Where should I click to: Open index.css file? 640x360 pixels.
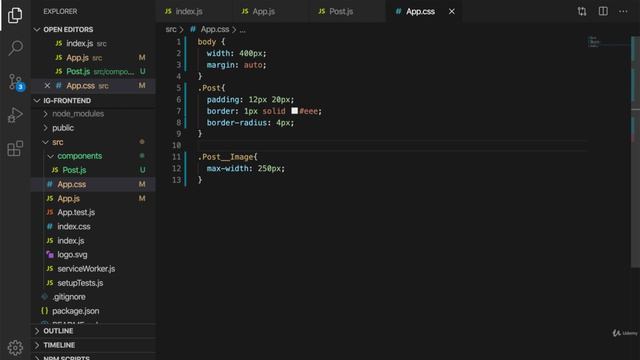pyautogui.click(x=93, y=227)
